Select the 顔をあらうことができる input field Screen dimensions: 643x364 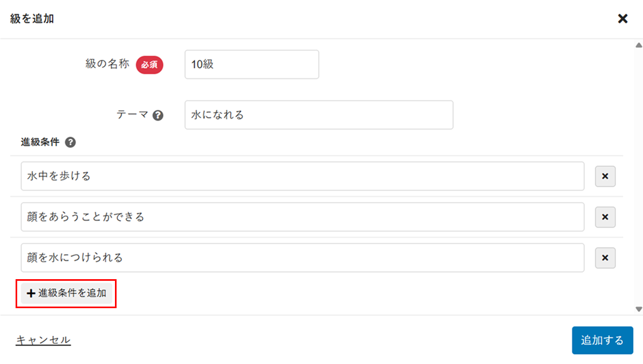point(302,217)
